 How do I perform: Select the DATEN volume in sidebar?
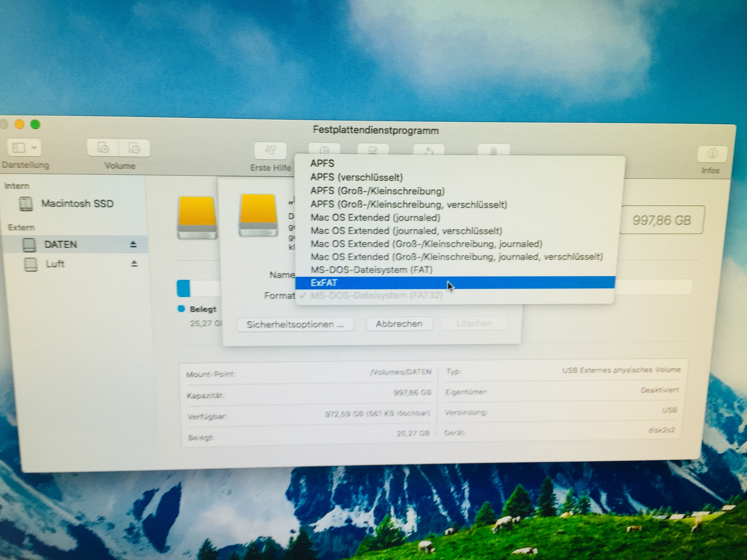[60, 244]
